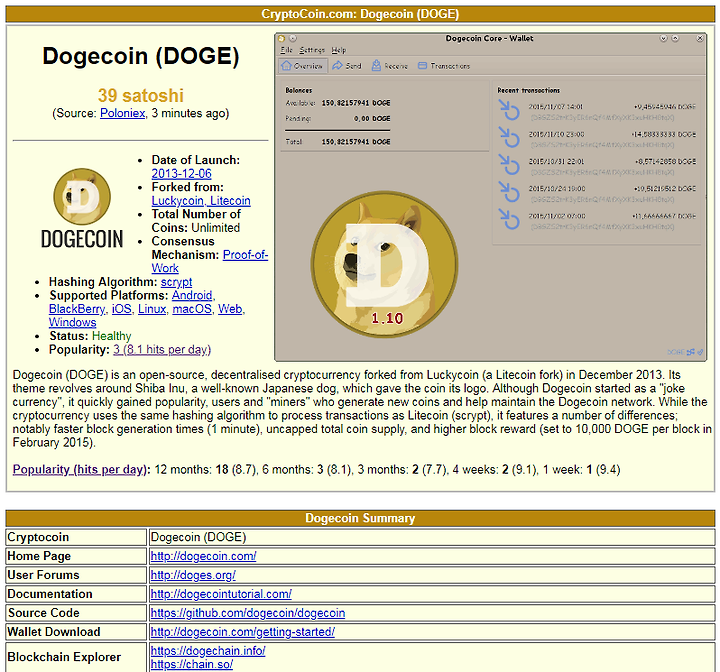The width and height of the screenshot is (720, 672).
Task: Click the 2015/11/07 14:01 transaction icon
Action: [x=509, y=111]
